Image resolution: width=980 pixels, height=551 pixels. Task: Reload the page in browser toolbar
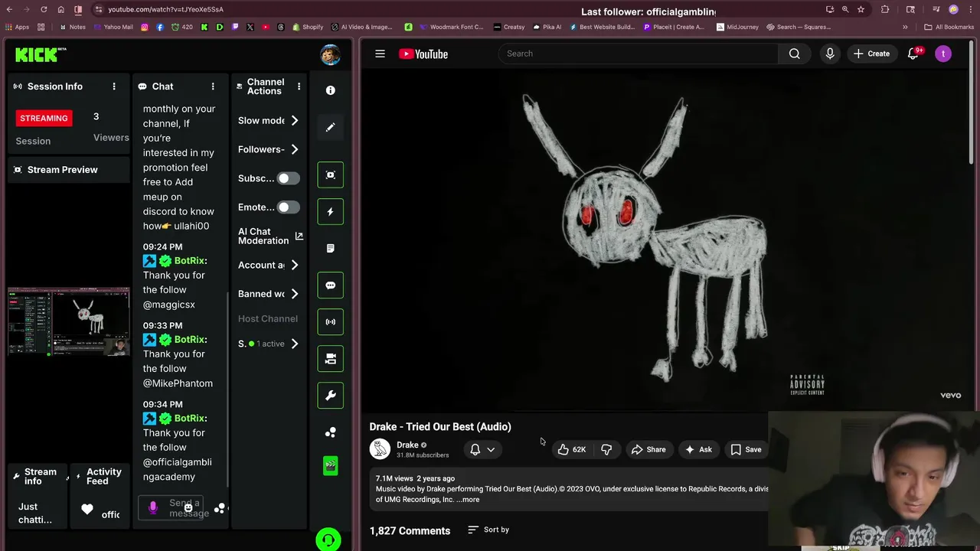point(44,9)
